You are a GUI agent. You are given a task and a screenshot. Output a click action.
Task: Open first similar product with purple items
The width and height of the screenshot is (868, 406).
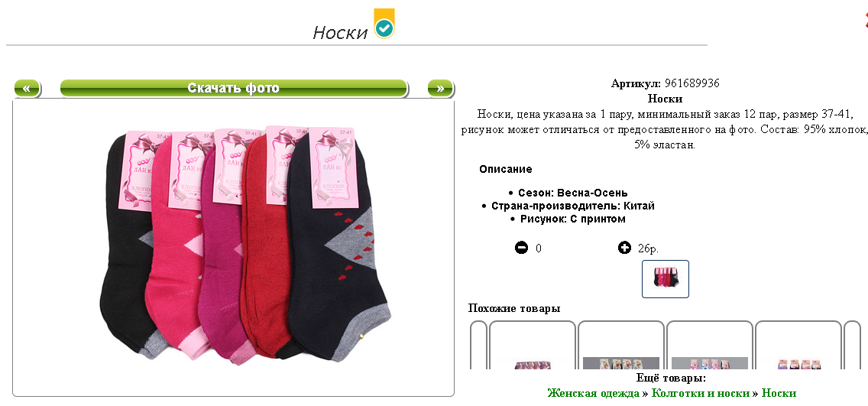coord(533,345)
